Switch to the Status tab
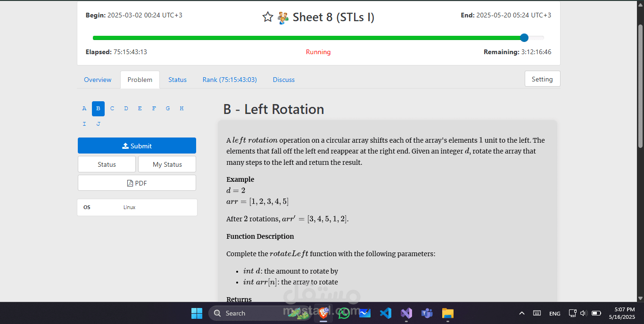This screenshot has height=324, width=644. [177, 80]
